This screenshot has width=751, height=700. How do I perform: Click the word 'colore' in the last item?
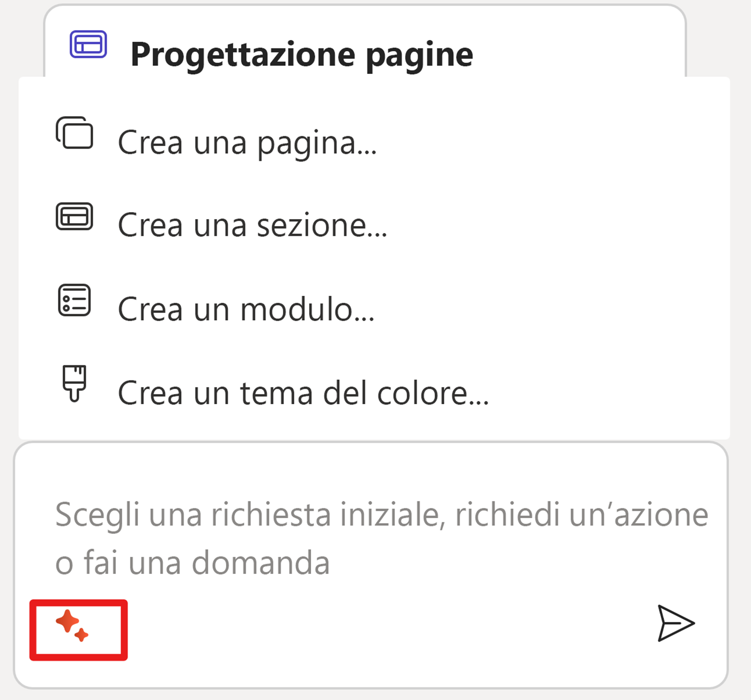421,393
